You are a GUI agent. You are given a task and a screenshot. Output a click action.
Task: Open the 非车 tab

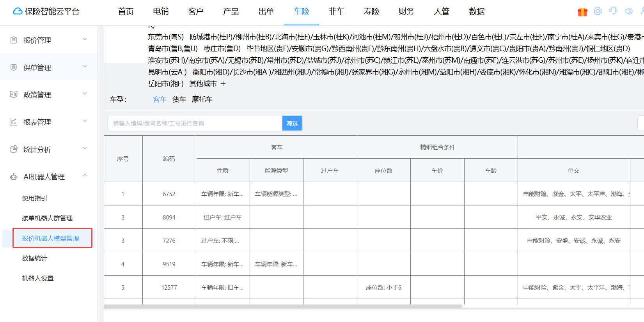336,12
